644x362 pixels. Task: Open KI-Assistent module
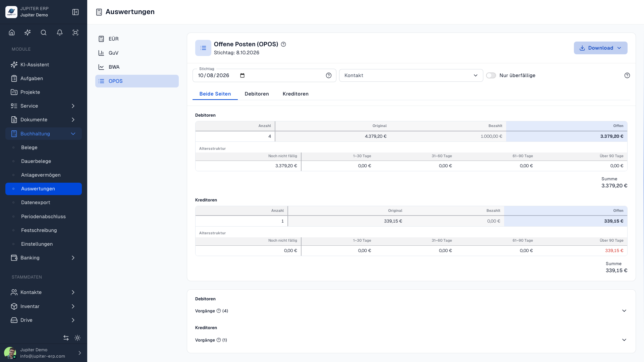pyautogui.click(x=44, y=65)
